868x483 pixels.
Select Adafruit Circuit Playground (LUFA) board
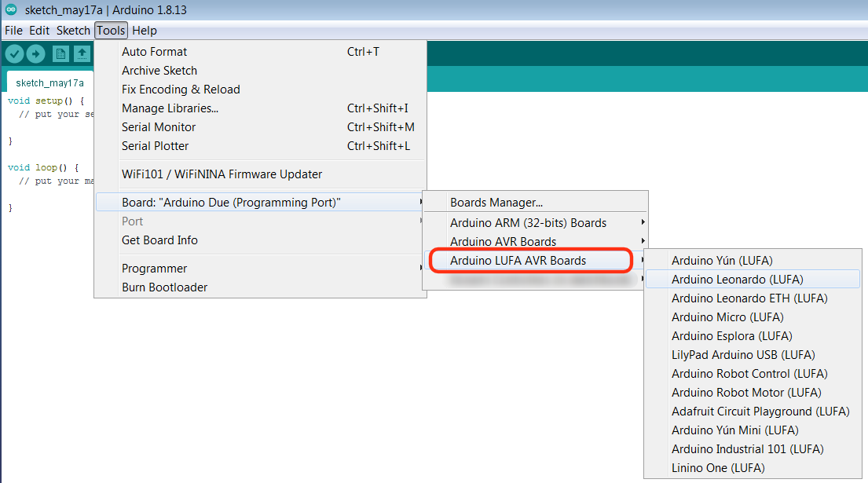(753, 411)
